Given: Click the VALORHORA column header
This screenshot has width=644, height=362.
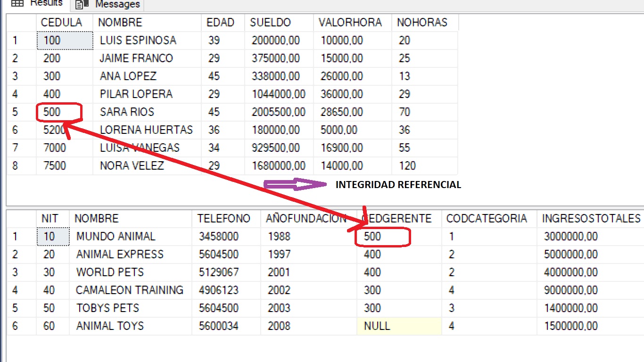Looking at the screenshot, I should click(x=353, y=22).
